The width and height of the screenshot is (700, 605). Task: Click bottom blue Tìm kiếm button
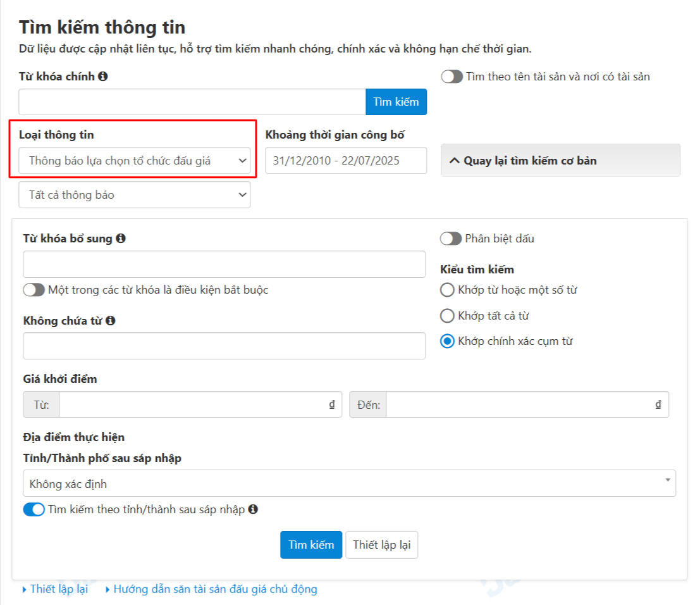coord(311,545)
